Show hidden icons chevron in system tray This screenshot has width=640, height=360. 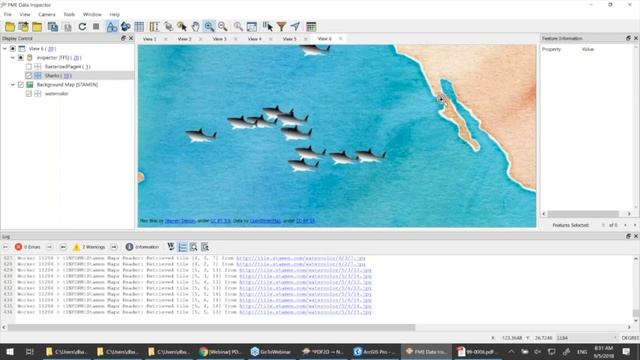coord(511,351)
